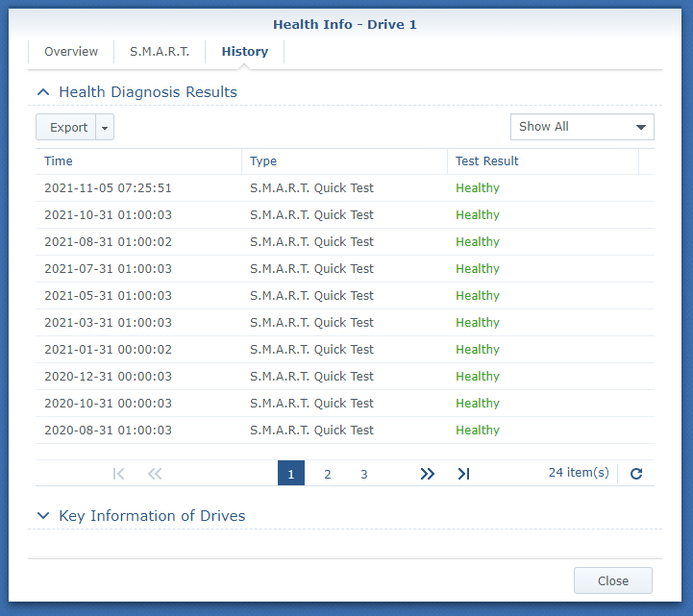Select the 2021-08-31 01:00:02 entry
The height and width of the screenshot is (616, 693).
click(345, 242)
